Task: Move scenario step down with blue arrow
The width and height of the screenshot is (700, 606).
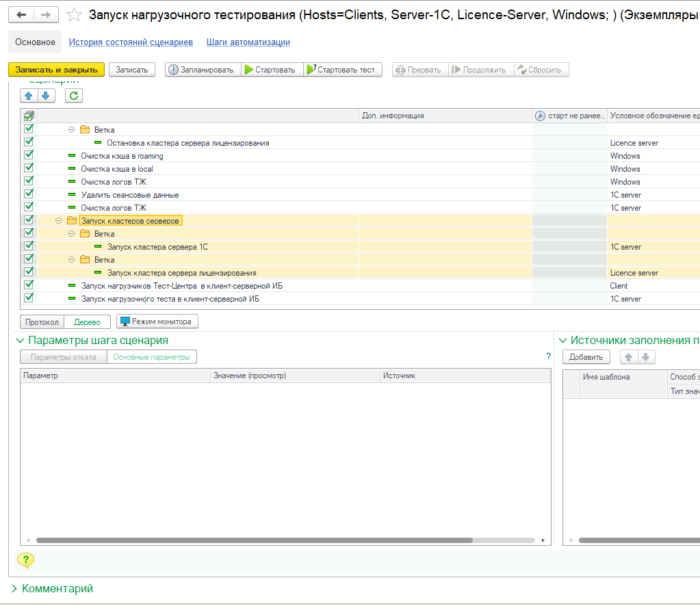Action: (x=46, y=96)
